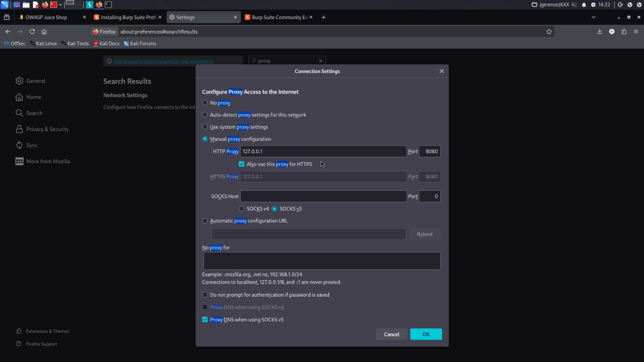Open the Firefox hamburger application menu
The width and height of the screenshot is (644, 362).
click(x=636, y=32)
